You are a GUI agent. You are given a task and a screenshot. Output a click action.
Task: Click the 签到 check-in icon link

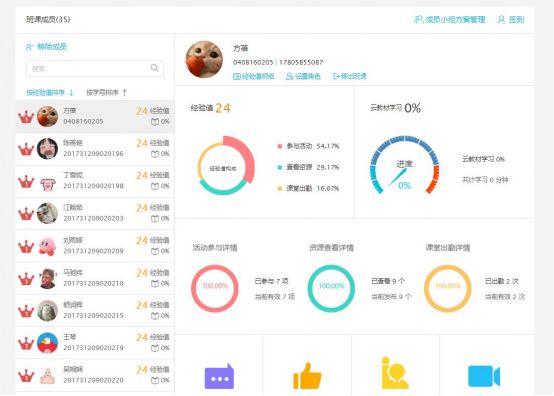[511, 19]
